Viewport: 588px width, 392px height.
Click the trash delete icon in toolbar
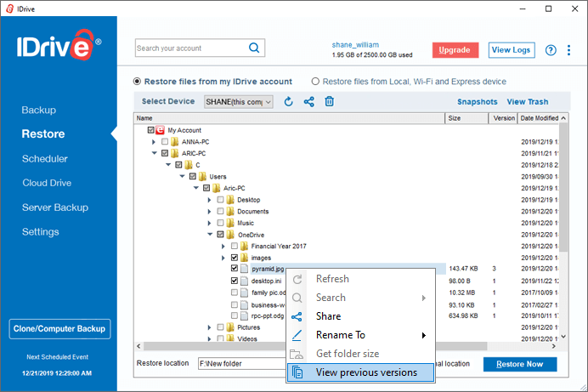pos(329,101)
